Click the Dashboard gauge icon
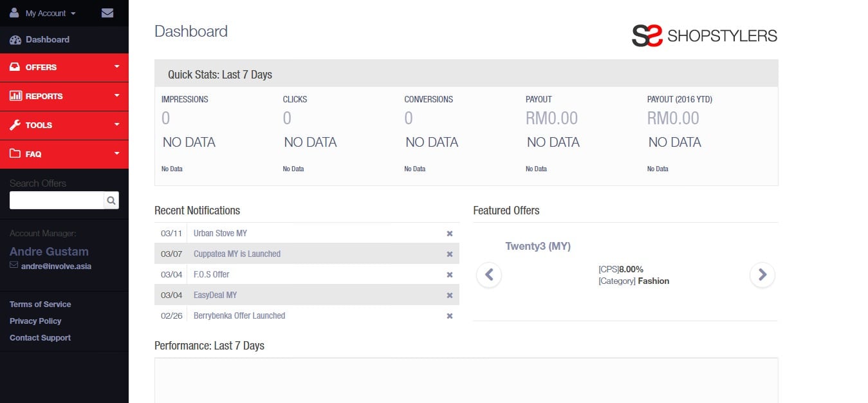Viewport: 868px width, 403px height. (x=15, y=39)
